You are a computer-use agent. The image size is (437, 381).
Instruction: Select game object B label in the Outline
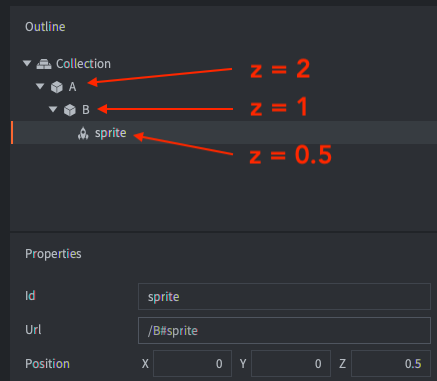click(86, 110)
